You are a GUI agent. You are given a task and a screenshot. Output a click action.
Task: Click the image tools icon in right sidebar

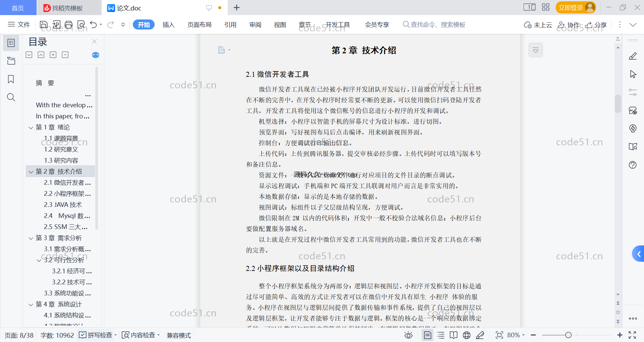pos(633,110)
